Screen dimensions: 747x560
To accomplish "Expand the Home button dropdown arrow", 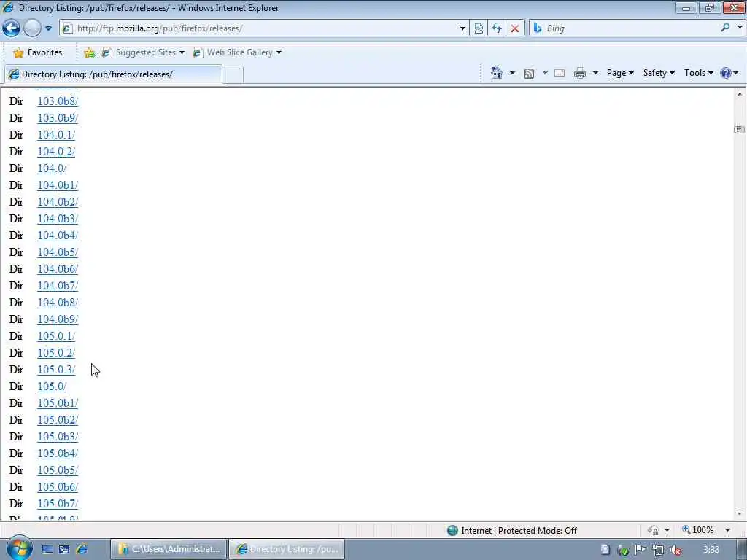I will click(512, 73).
